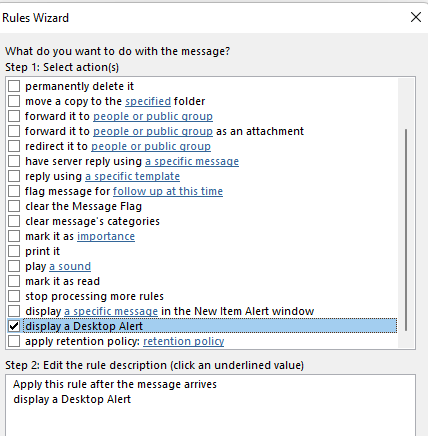Image resolution: width=428 pixels, height=436 pixels.
Task: Close the Rules Wizard dialog
Action: [416, 17]
